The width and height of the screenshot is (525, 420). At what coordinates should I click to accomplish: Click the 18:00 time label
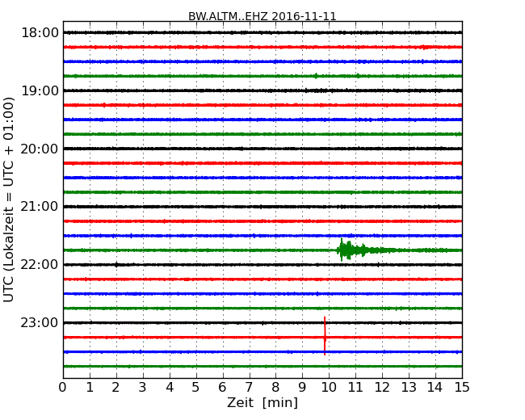click(x=40, y=33)
